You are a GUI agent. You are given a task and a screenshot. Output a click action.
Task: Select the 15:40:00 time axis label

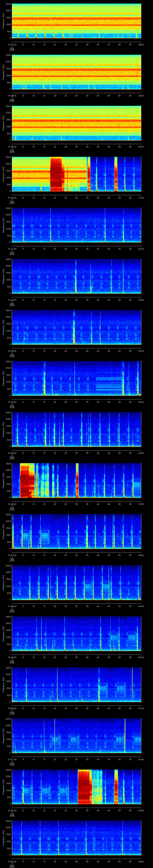click(12, 198)
